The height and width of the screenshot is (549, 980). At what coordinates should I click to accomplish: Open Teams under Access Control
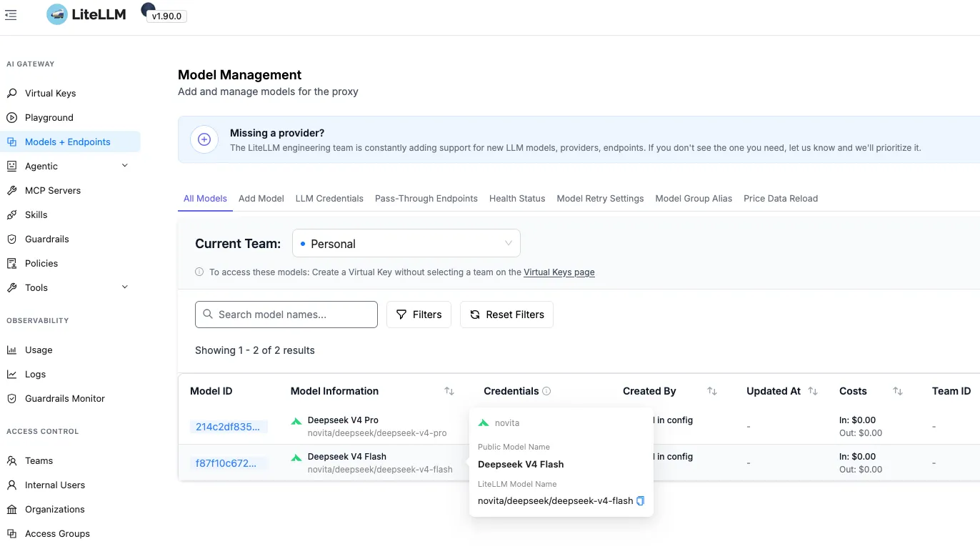[x=39, y=460]
